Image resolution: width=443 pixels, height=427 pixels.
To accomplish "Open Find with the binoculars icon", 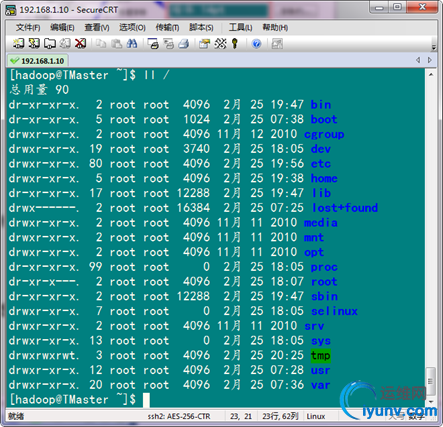I will 132,43.
